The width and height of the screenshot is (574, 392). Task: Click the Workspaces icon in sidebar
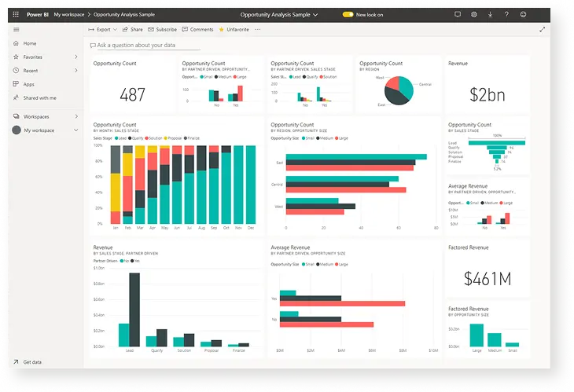click(x=16, y=116)
